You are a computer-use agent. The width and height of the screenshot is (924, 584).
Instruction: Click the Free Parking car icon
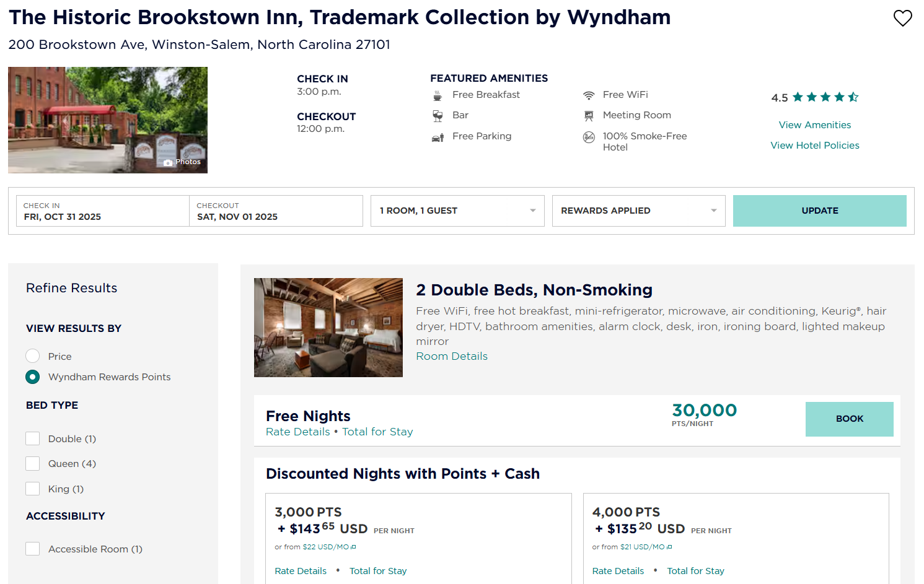[x=438, y=137]
